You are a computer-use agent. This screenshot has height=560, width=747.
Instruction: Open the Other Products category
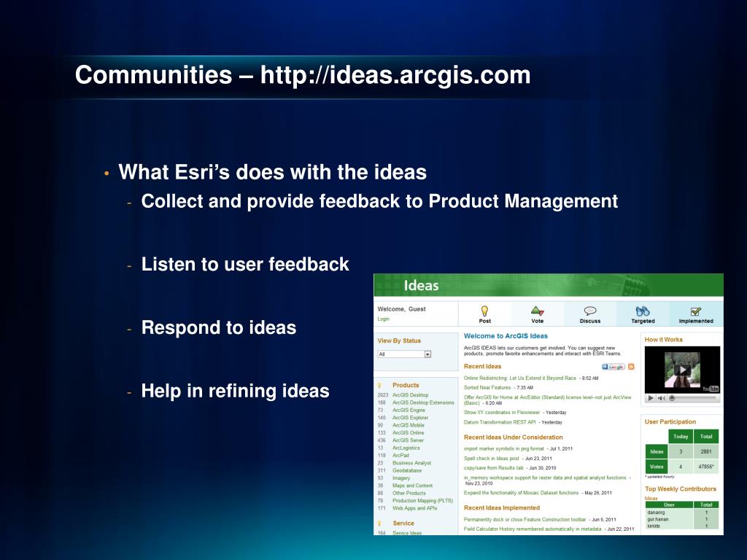pos(409,493)
